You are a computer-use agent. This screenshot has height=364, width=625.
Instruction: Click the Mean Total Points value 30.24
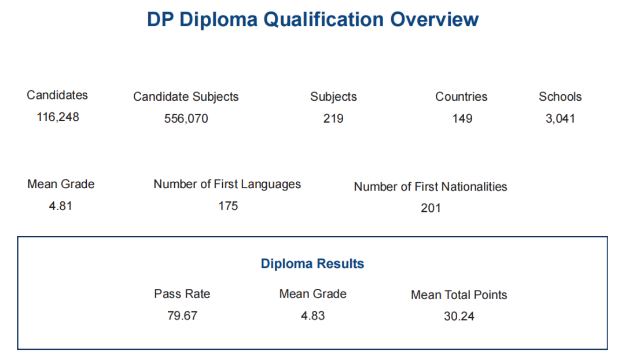click(459, 316)
